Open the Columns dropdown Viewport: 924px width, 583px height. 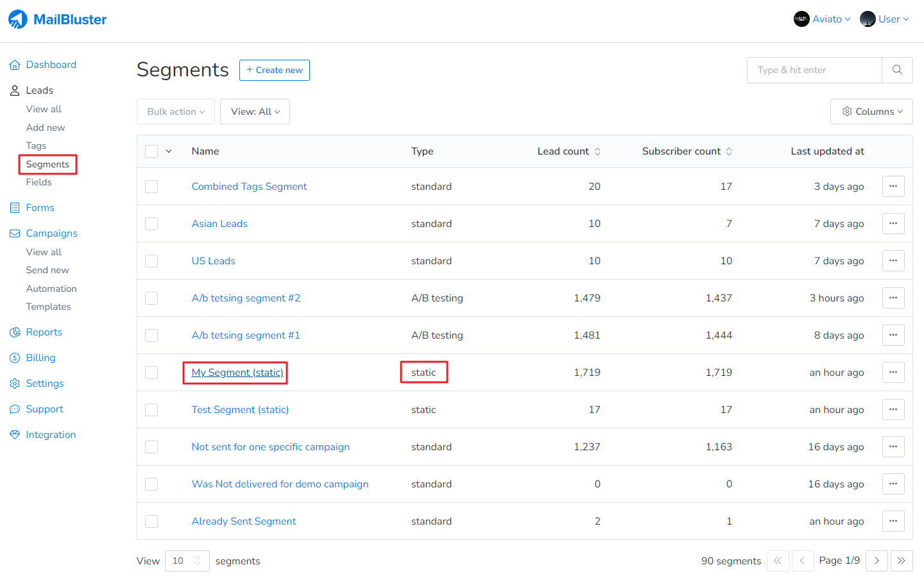(871, 112)
